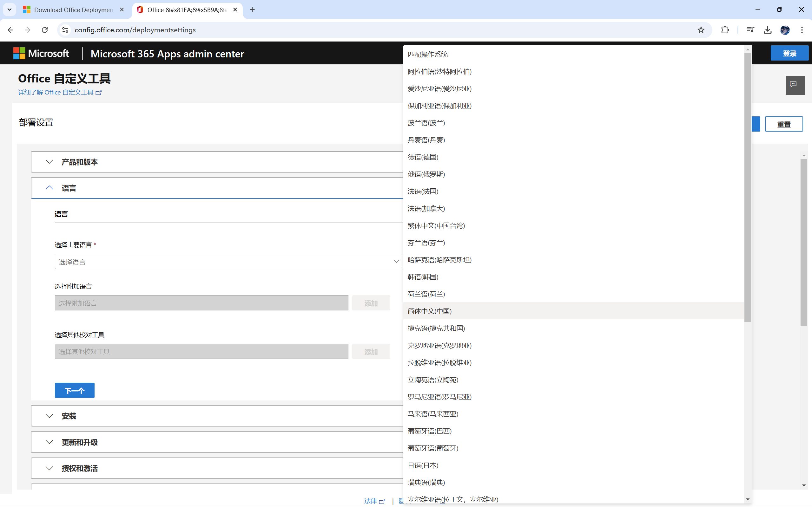Screen dimensions: 812x507
Task: Choose 克罗地亚语(克罗地亚) option
Action: (x=573, y=345)
